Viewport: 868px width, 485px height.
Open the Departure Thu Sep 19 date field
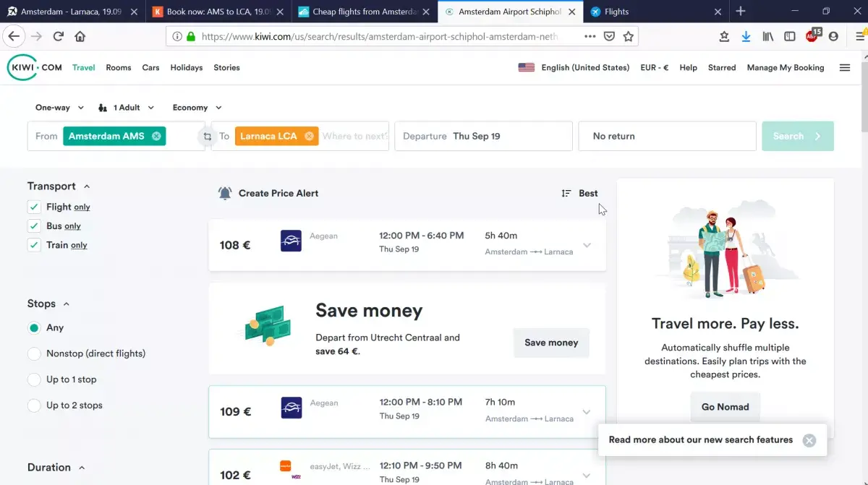pyautogui.click(x=483, y=136)
